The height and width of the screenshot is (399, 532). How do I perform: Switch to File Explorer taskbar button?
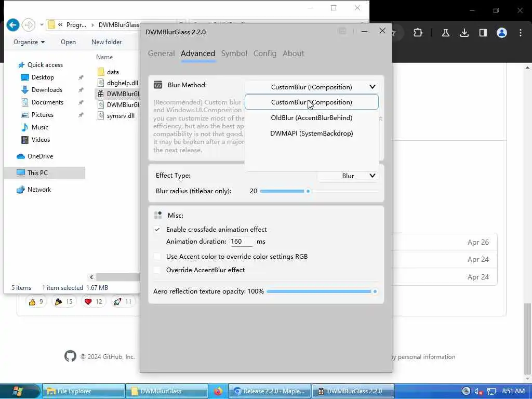[x=84, y=391]
